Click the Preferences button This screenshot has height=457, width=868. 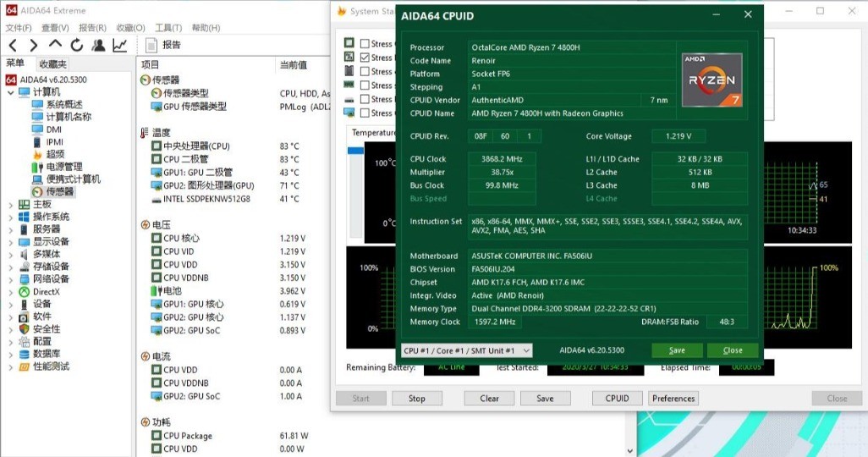(x=673, y=399)
